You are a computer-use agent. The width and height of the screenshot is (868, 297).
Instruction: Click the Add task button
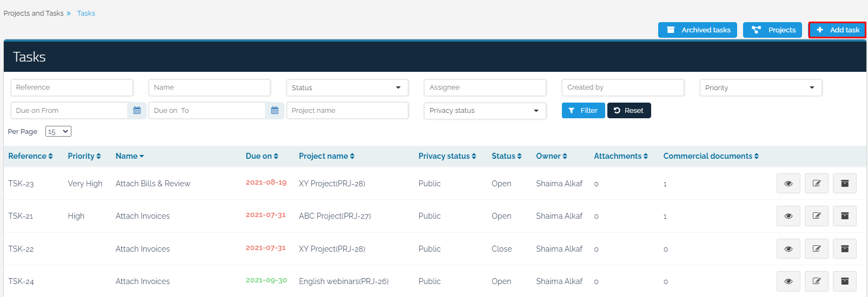[x=837, y=30]
